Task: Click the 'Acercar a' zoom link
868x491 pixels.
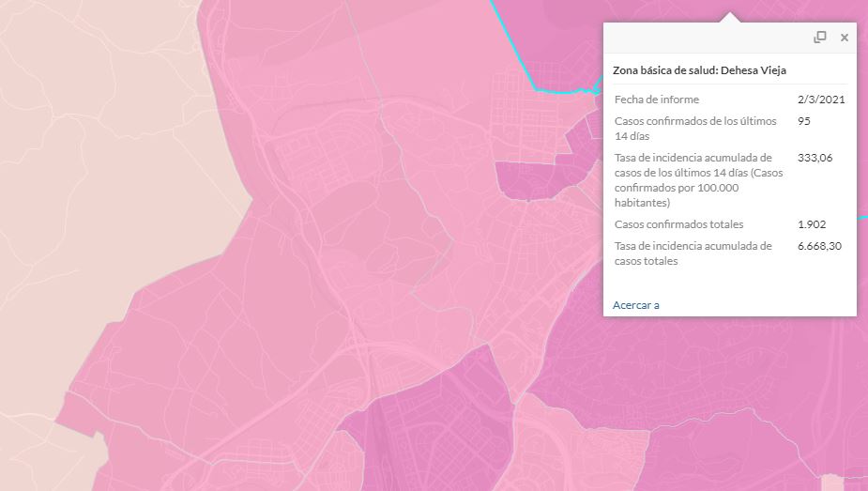Action: (636, 305)
